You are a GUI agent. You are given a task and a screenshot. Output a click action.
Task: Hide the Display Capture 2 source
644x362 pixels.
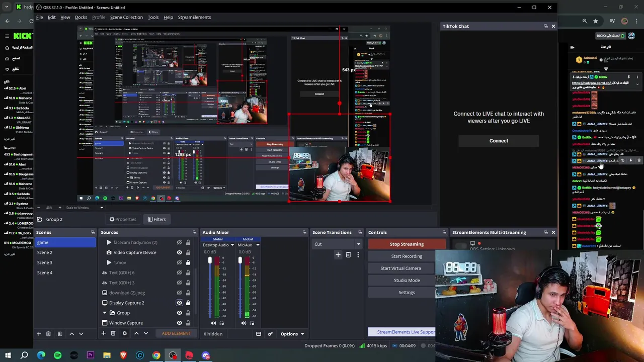(x=179, y=303)
